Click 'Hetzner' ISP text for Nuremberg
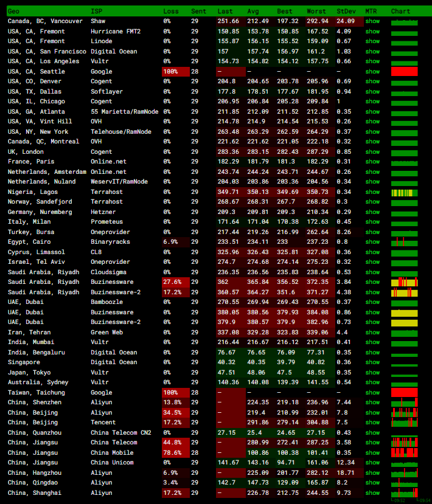Viewport: 432px width, 504px height. [103, 212]
